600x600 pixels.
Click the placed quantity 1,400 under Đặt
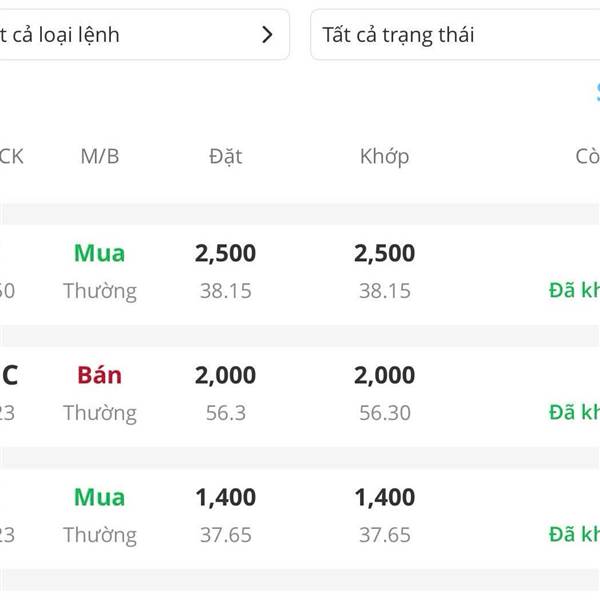point(225,497)
